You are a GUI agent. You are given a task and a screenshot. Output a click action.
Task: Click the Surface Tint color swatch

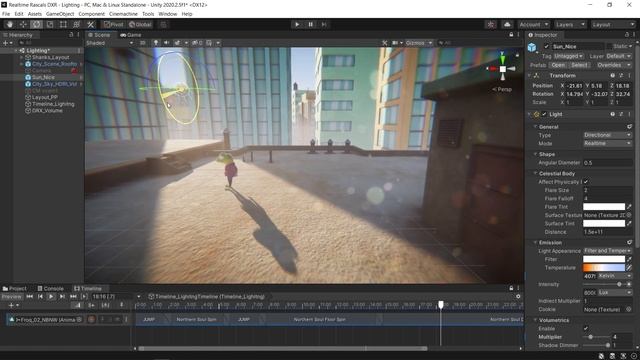tap(604, 224)
